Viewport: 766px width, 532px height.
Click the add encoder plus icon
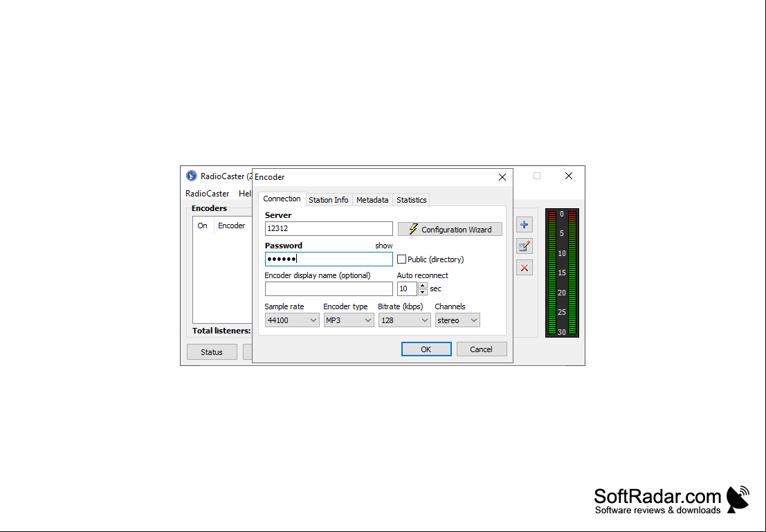pos(525,225)
